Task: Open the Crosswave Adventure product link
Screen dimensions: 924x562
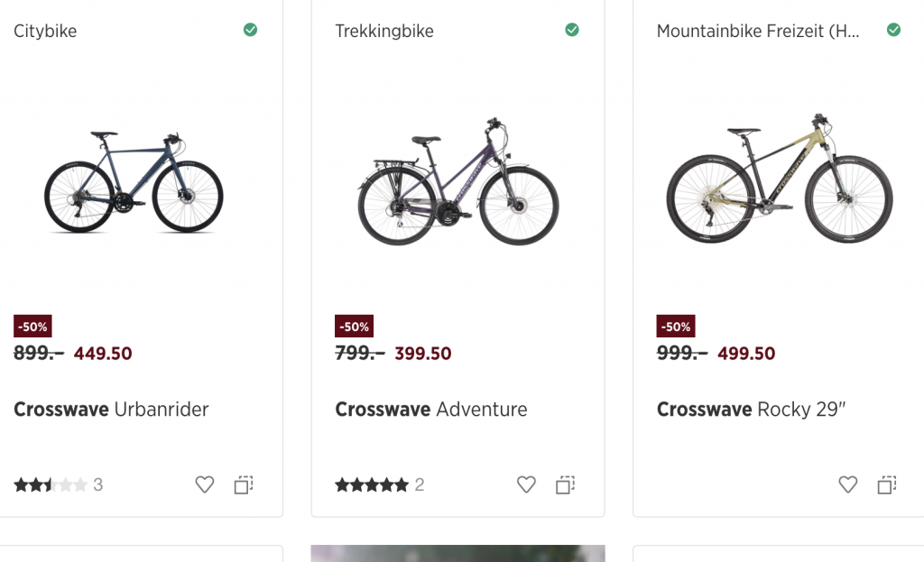Action: (431, 410)
